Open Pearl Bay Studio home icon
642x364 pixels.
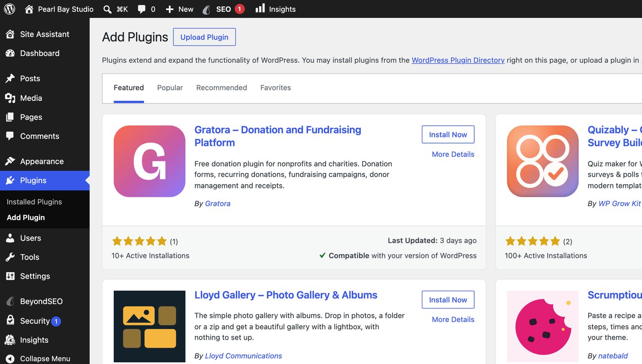tap(29, 9)
